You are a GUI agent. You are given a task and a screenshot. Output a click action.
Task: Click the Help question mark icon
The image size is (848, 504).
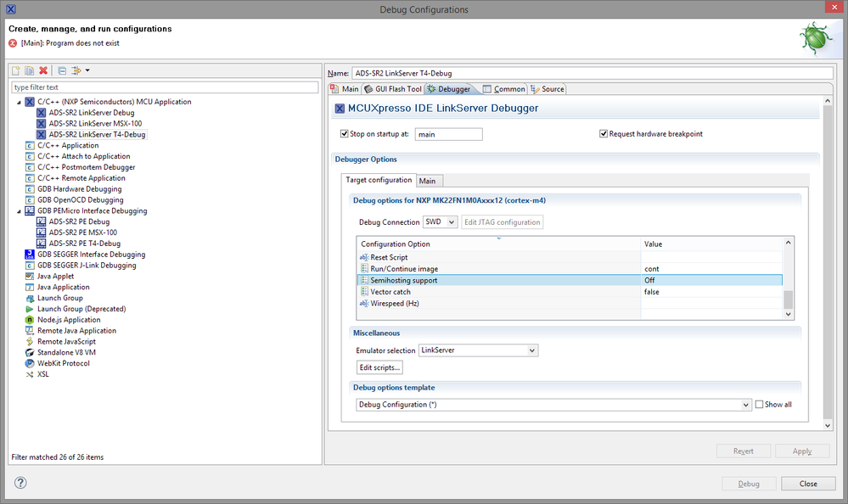click(x=20, y=483)
